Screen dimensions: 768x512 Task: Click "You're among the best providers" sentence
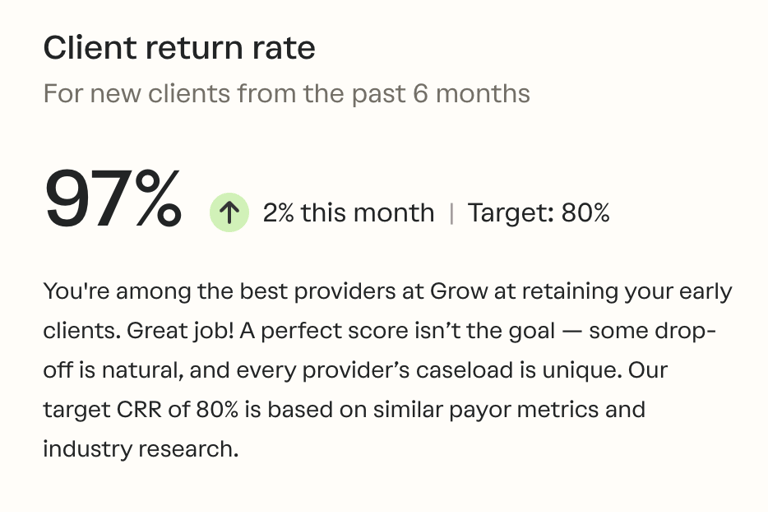220,291
